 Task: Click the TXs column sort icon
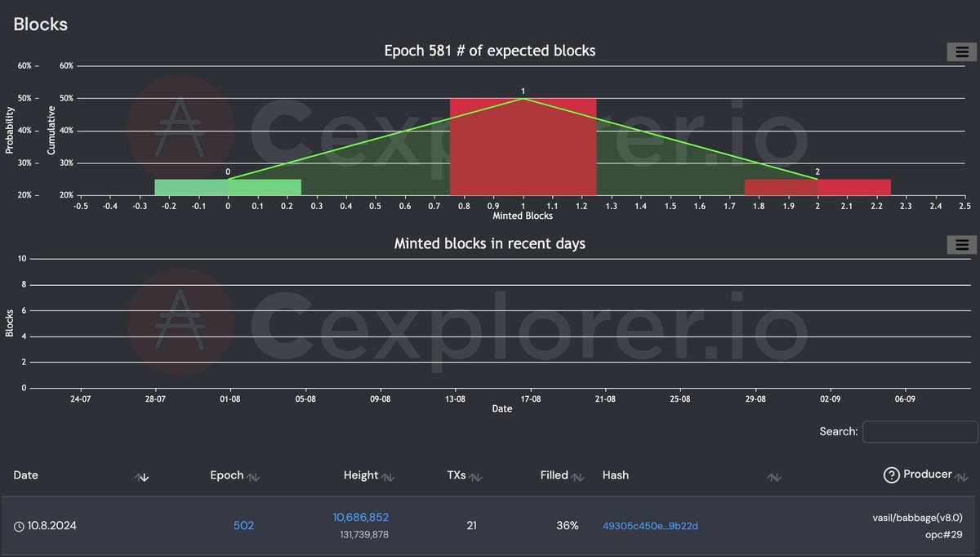point(475,476)
